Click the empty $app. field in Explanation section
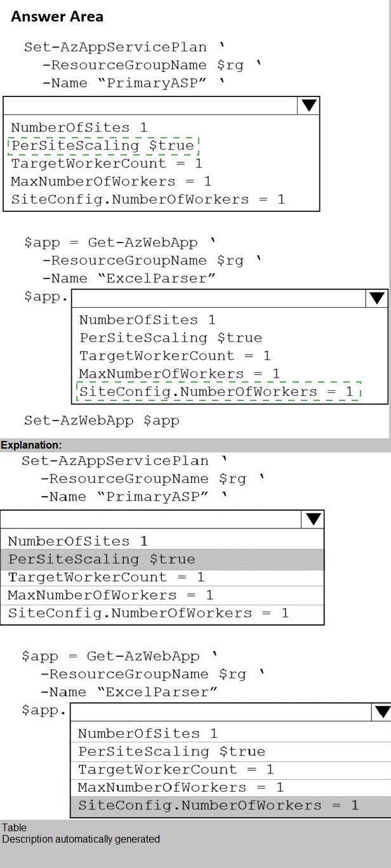Viewport: 391px width, 868px height. (x=220, y=712)
